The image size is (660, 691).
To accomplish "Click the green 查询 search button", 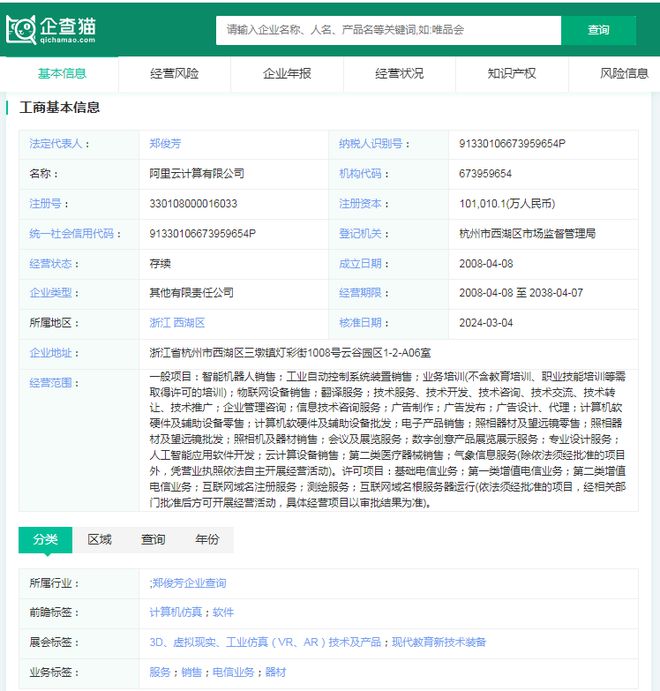I will 598,30.
